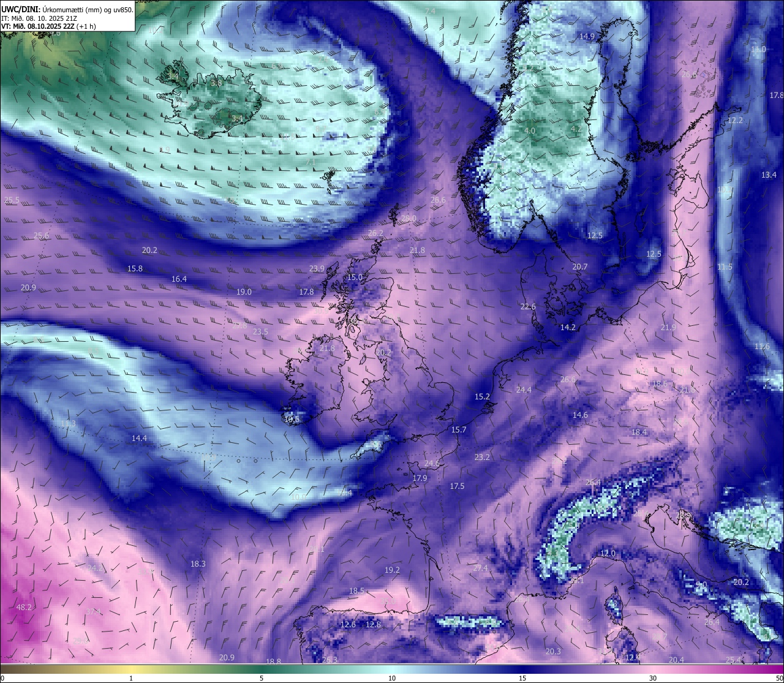This screenshot has height=683, width=784.
Task: Click the 15.8 map value
Action: [135, 269]
